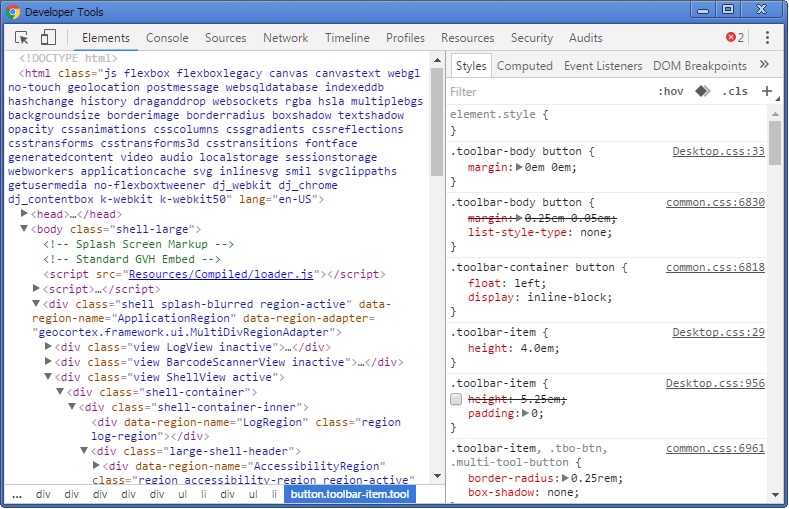Add new style rule plus icon

click(x=767, y=91)
